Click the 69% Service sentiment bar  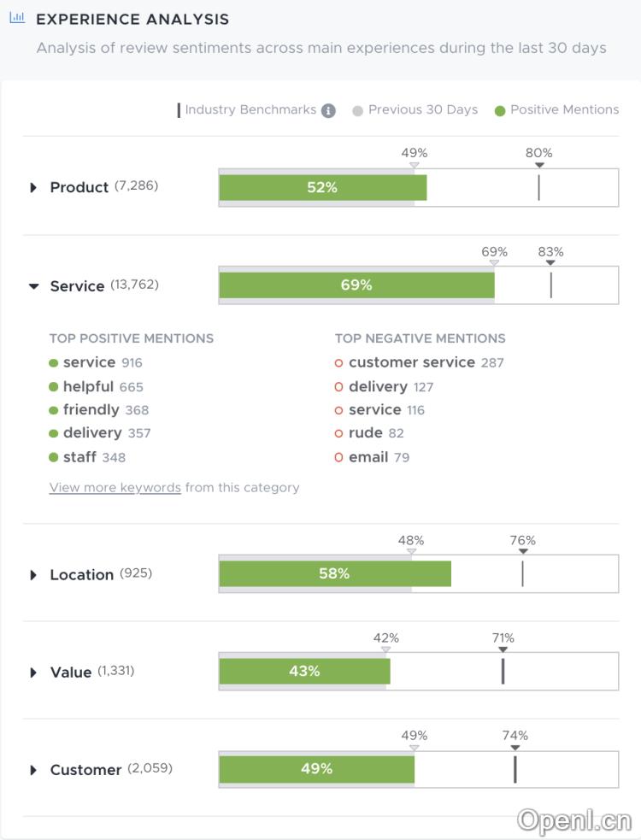(x=356, y=285)
